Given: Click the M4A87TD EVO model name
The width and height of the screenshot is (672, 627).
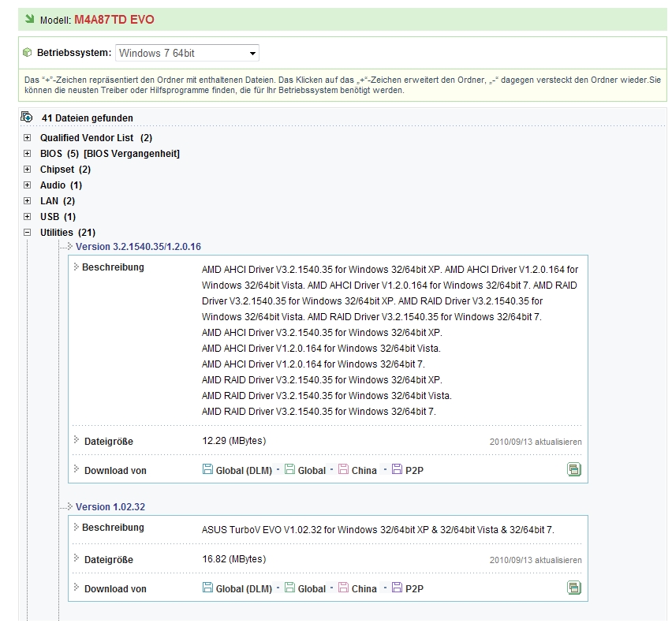Looking at the screenshot, I should pos(114,20).
